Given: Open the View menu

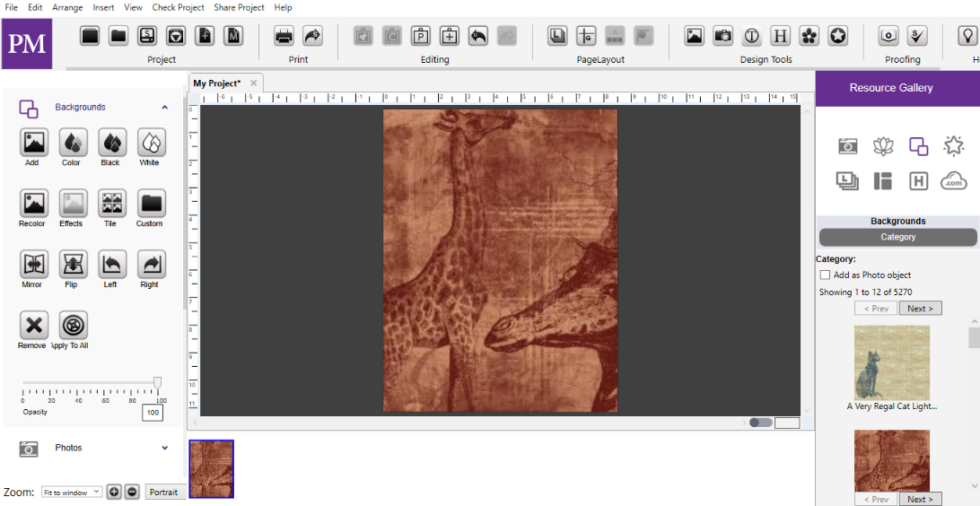Looking at the screenshot, I should tap(133, 7).
